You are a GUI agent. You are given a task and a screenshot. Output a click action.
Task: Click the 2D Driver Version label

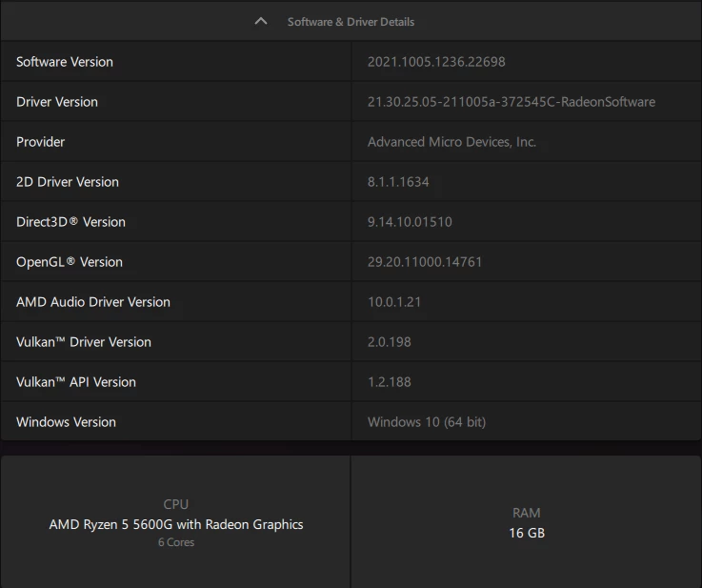point(68,182)
